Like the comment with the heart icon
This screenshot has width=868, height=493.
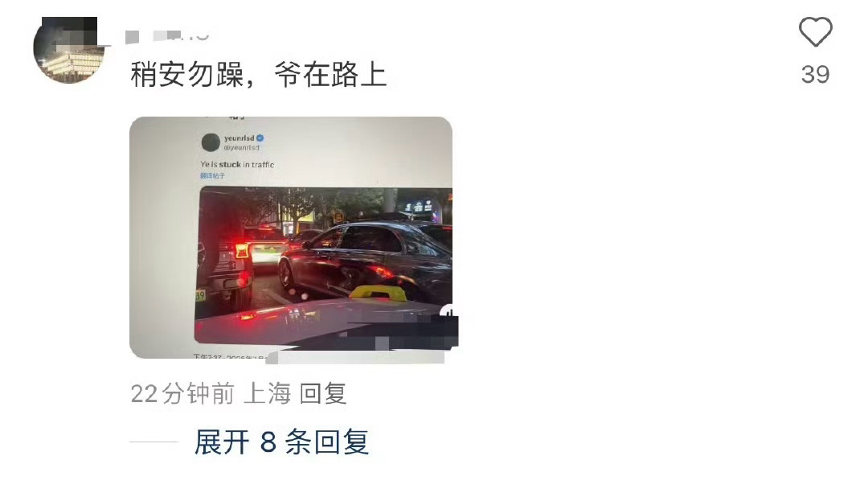coord(815,32)
